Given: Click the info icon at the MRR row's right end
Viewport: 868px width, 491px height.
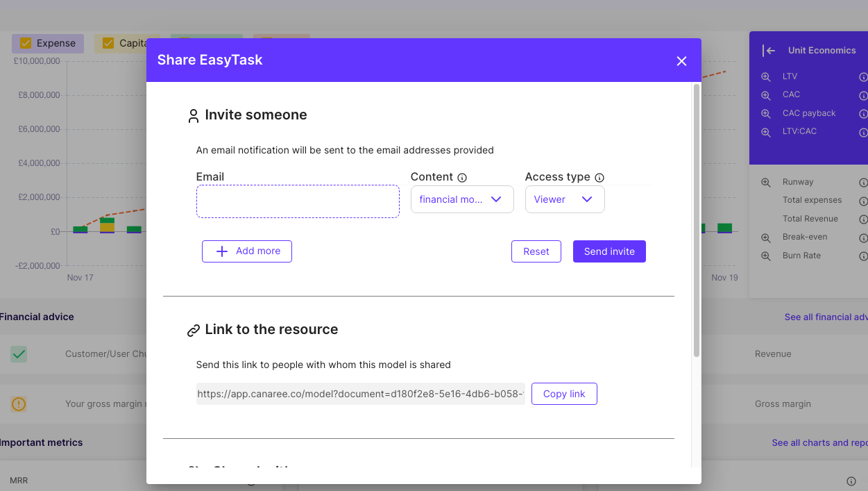Looking at the screenshot, I should tap(851, 481).
